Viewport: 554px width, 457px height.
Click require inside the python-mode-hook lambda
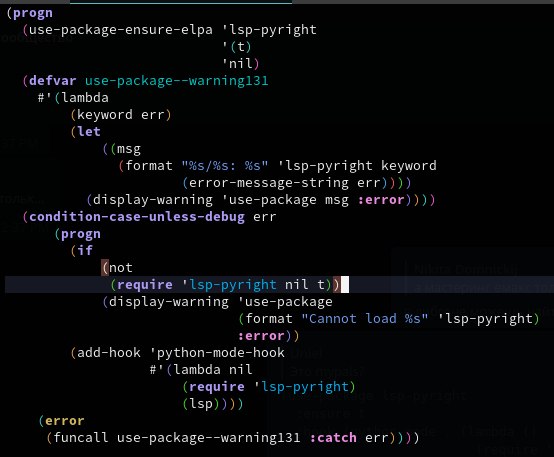pos(217,387)
